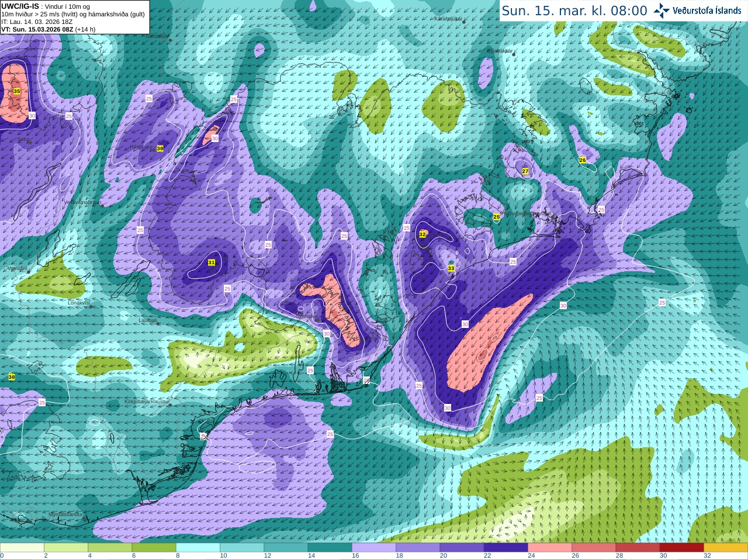Click the light cyan 8–10 legend swatch
Screen dimensions: 748x560
point(198,548)
